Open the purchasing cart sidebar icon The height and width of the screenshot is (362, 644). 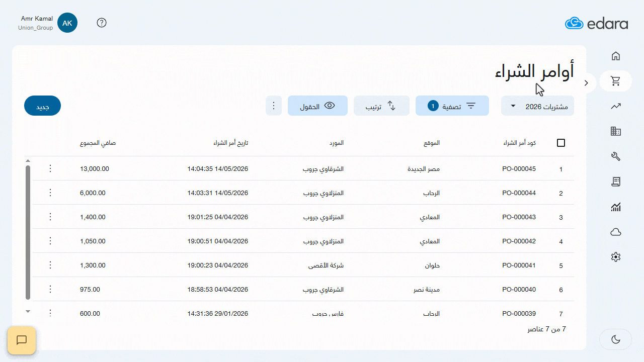(616, 81)
